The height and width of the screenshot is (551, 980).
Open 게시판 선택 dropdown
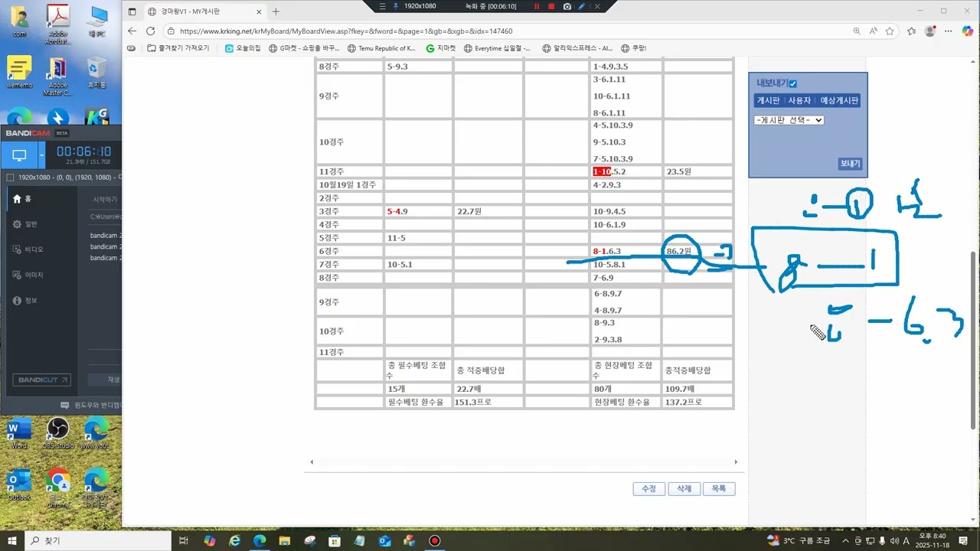pos(789,120)
